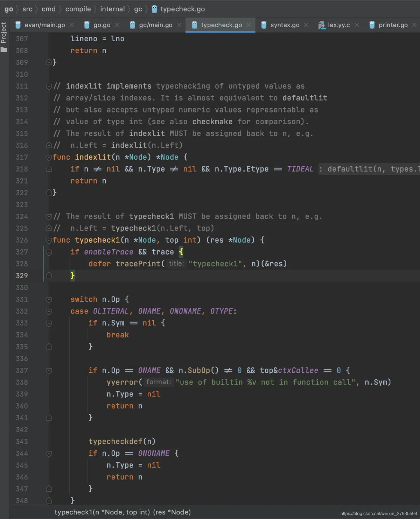This screenshot has height=519, width=420.
Task: Collapse the case OLITERAL block at line 332
Action: click(49, 311)
